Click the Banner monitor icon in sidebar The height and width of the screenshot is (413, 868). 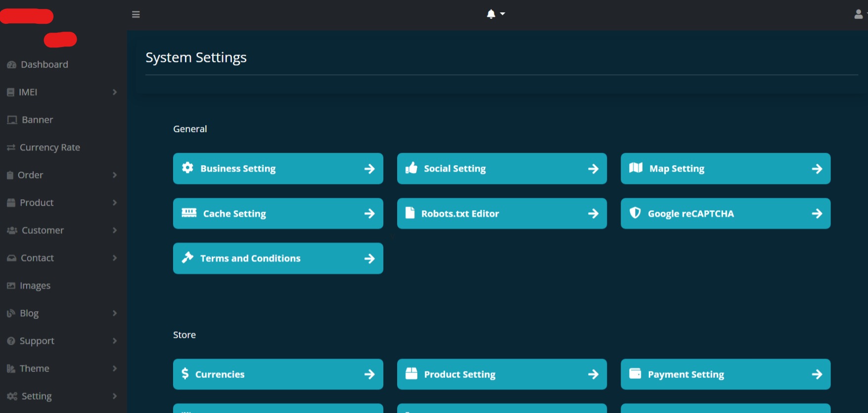point(12,120)
